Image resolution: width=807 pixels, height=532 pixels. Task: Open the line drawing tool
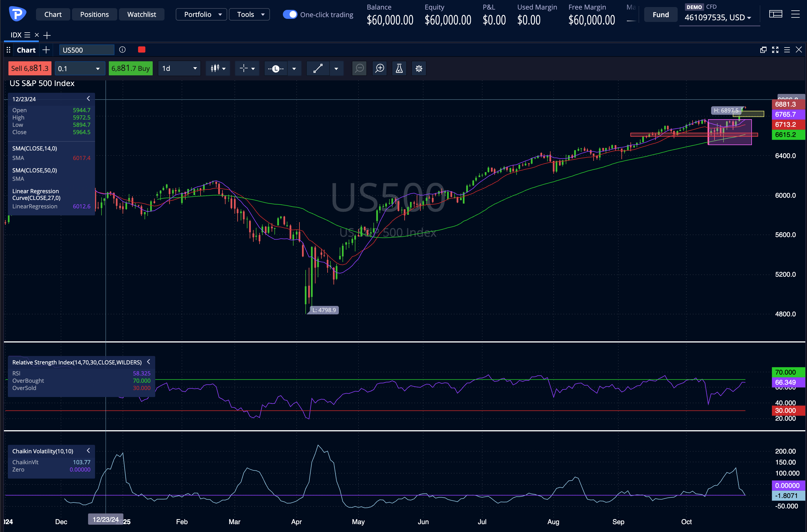pos(318,68)
